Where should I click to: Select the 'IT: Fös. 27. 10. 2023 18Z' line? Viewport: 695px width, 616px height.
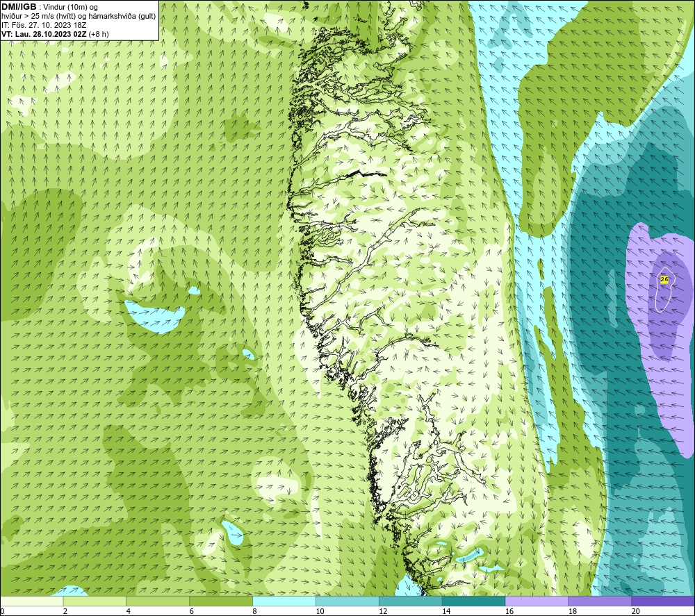[44, 25]
